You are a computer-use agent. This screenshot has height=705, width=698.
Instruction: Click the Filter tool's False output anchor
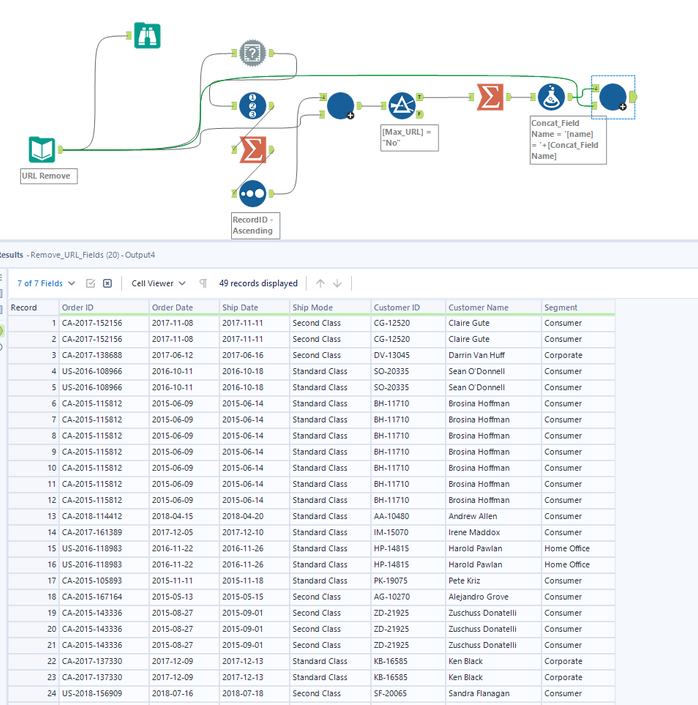[420, 114]
